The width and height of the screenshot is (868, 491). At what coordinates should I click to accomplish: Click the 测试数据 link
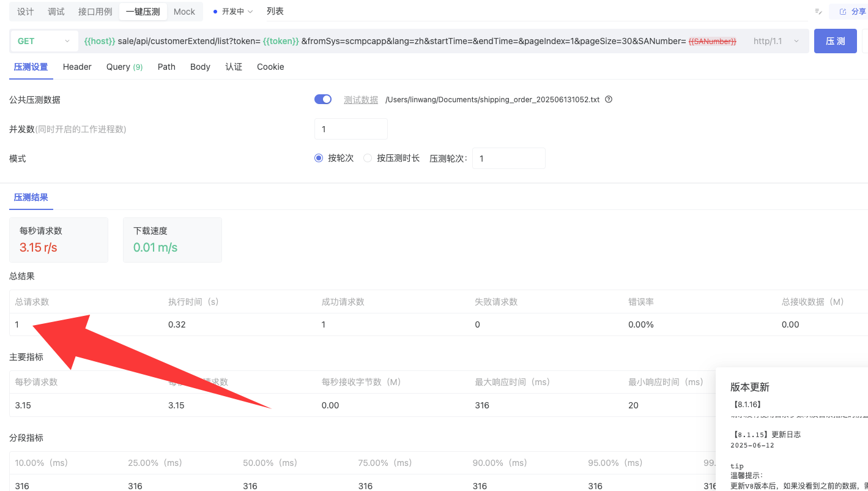click(x=361, y=100)
